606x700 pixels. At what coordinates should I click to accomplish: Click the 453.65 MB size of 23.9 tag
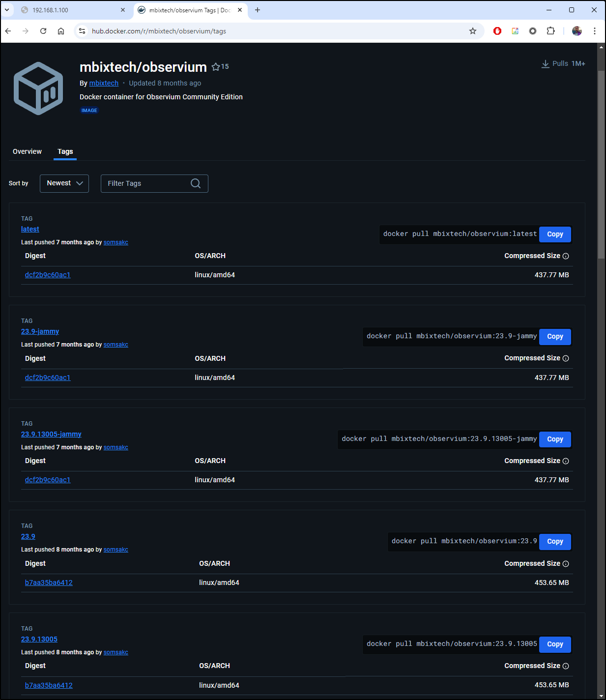552,583
